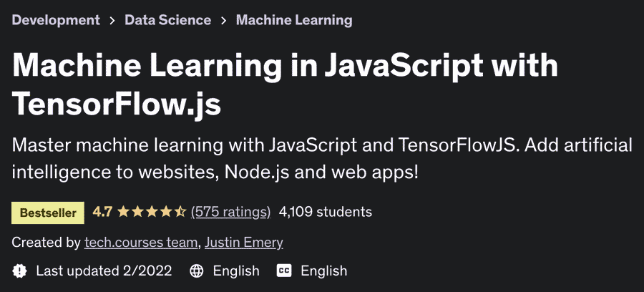Open the 575 ratings link
Screen dimensions: 644x292
click(x=230, y=212)
